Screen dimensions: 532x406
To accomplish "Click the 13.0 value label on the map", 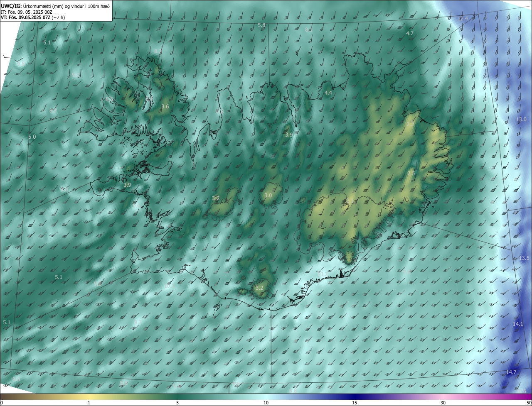I will point(521,120).
